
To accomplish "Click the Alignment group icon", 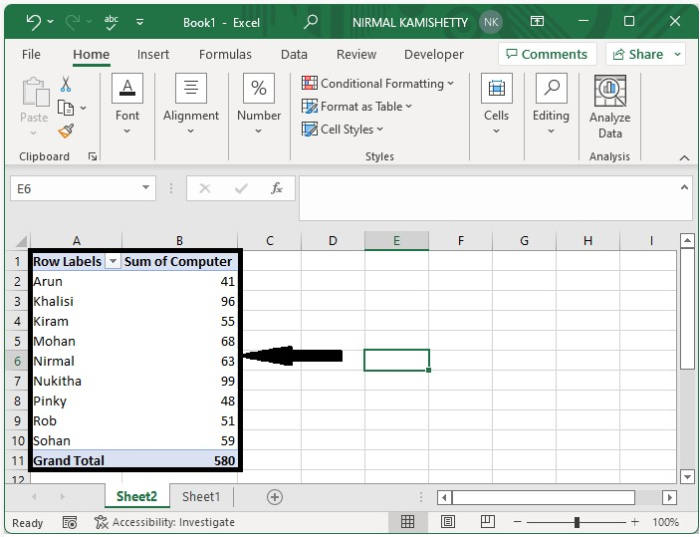I will click(191, 88).
